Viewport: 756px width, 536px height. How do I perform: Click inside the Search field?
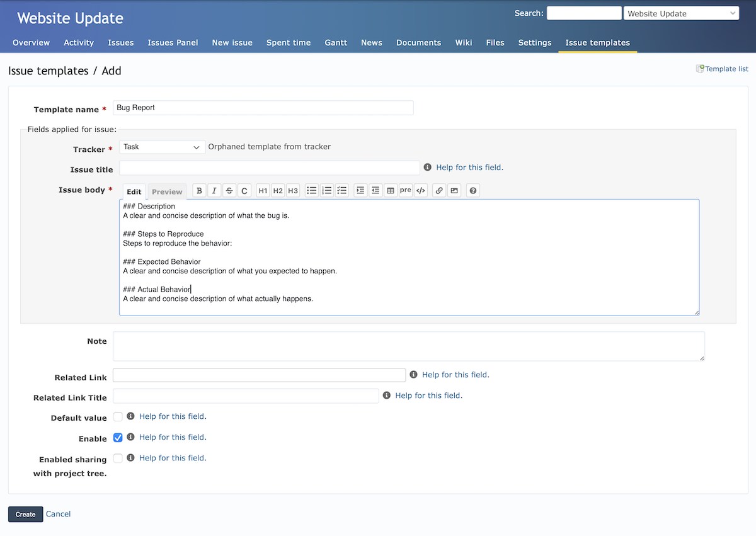pos(584,13)
